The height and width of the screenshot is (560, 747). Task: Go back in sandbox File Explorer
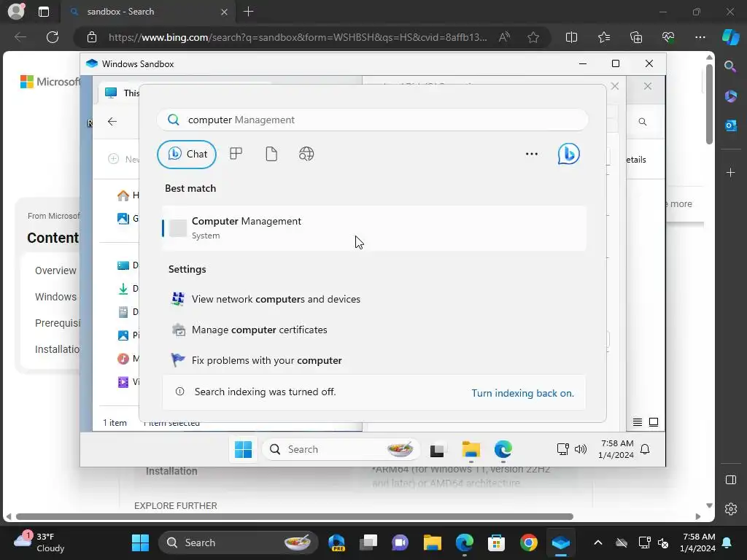[112, 122]
